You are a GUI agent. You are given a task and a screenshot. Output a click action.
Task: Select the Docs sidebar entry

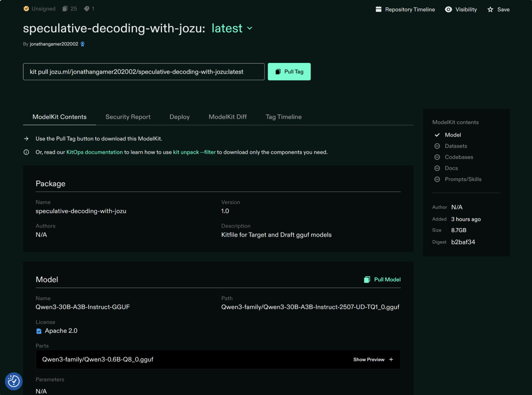(451, 168)
